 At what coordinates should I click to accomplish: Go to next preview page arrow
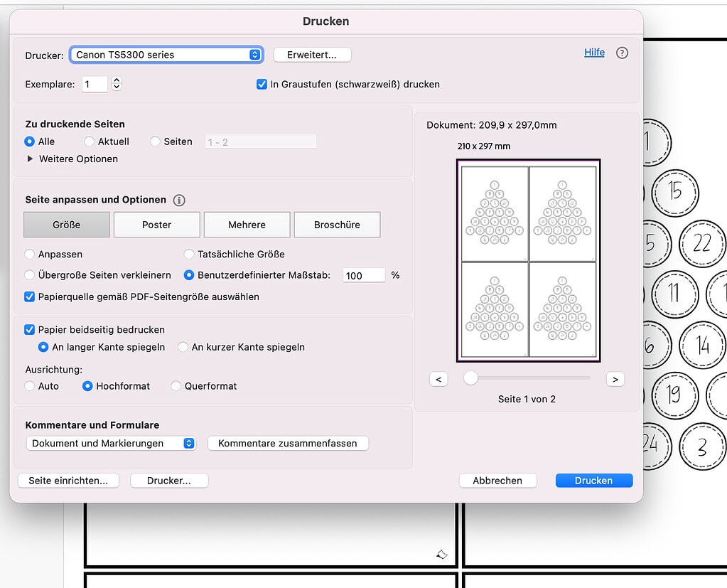(x=615, y=379)
